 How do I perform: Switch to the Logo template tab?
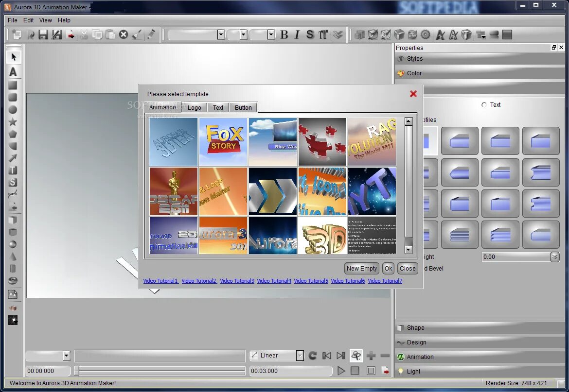[x=194, y=108]
